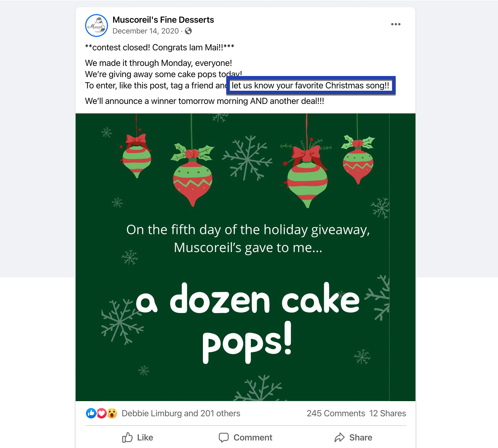
Task: Click the wow face reaction emoji
Action: coord(112,413)
